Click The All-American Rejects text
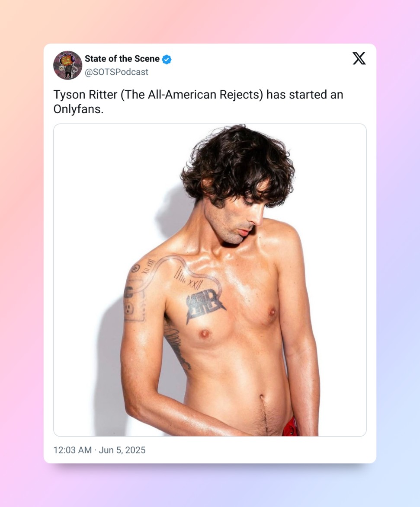This screenshot has height=507, width=420. [x=192, y=95]
